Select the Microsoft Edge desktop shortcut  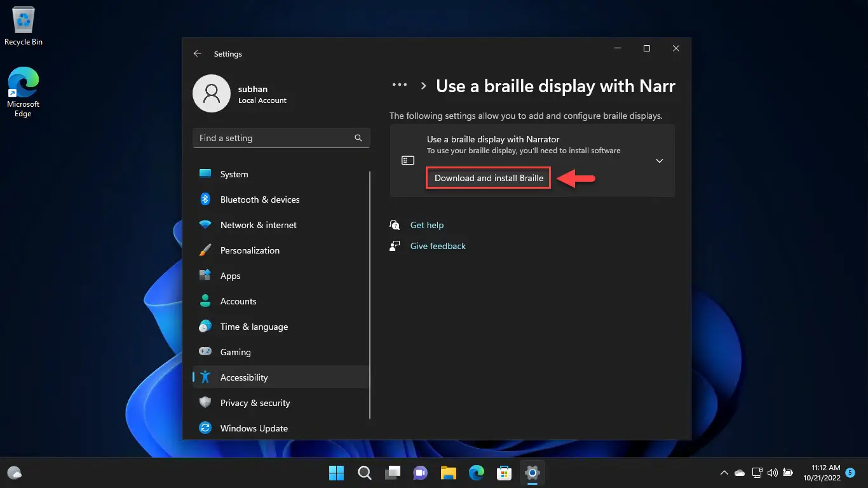click(x=24, y=92)
